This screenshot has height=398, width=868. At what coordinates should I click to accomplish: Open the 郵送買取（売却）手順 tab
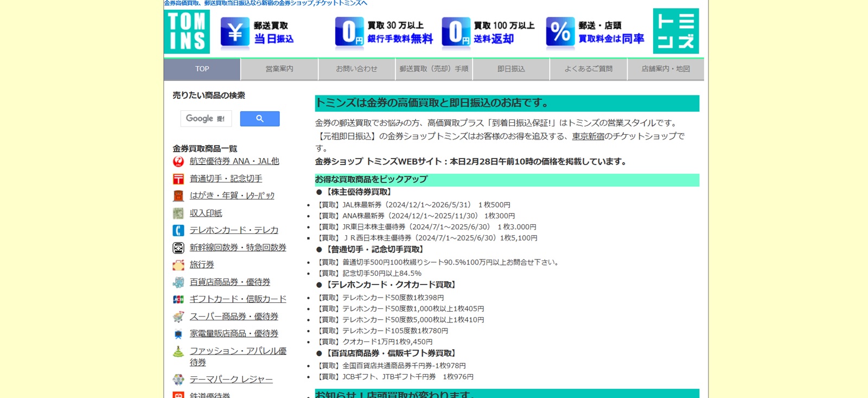(x=434, y=69)
